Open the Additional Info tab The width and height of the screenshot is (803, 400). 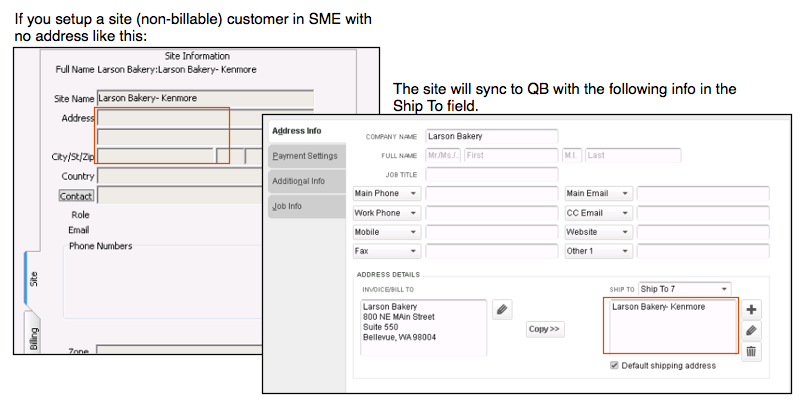tap(306, 181)
